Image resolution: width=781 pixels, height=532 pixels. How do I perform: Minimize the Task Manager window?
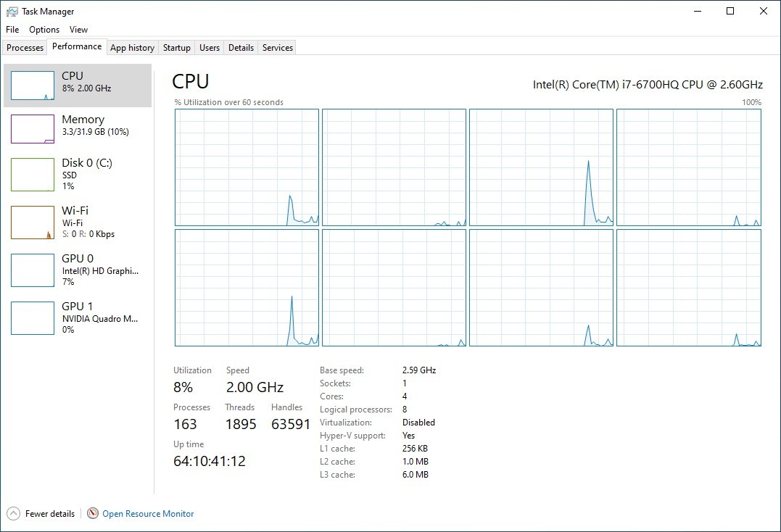[x=698, y=11]
